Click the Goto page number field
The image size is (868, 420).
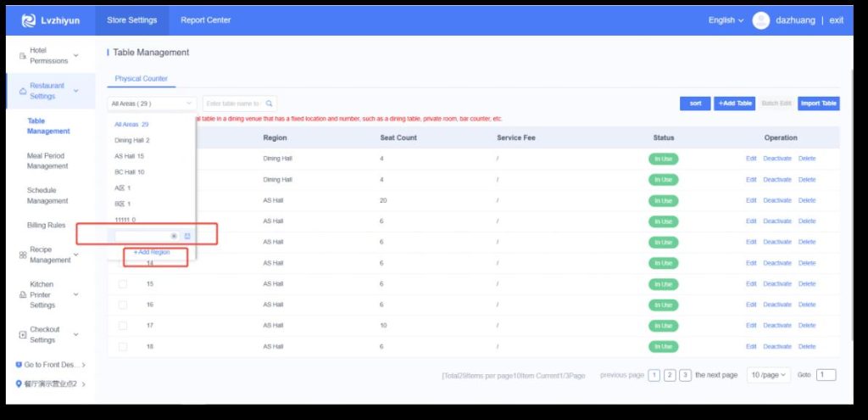click(x=826, y=375)
